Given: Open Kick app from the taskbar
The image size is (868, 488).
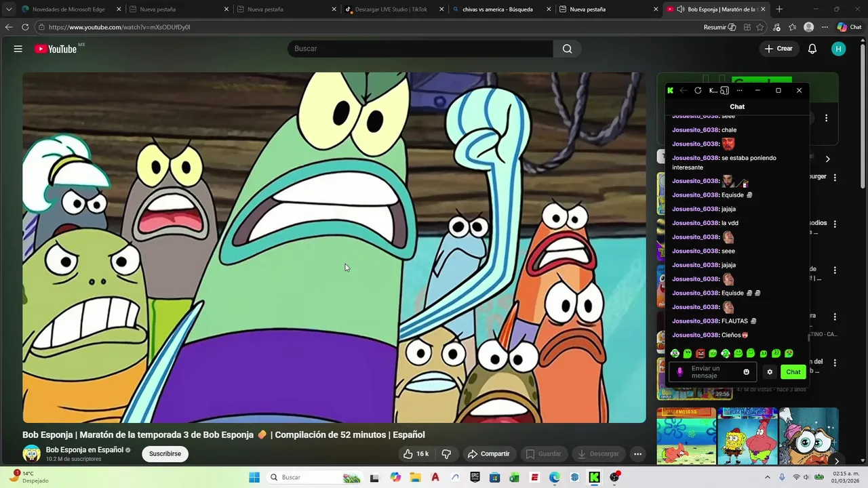Looking at the screenshot, I should [x=594, y=477].
